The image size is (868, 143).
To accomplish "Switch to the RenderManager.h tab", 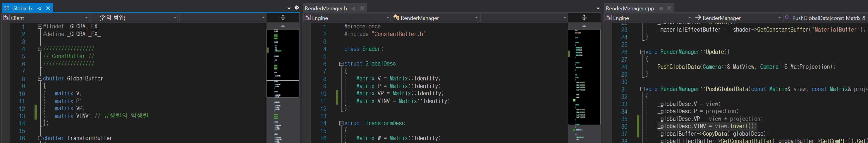I will [326, 8].
